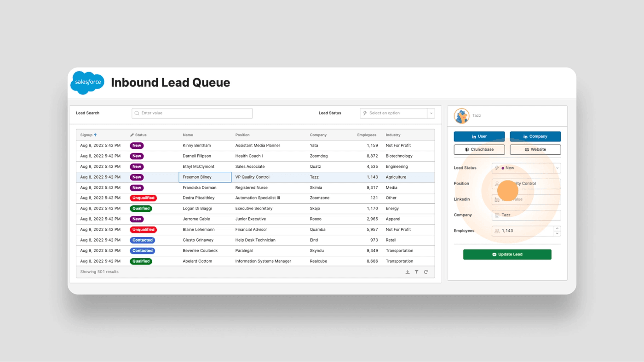Viewport: 644px width, 362px height.
Task: Click pencil icon in Status column header
Action: coord(132,135)
